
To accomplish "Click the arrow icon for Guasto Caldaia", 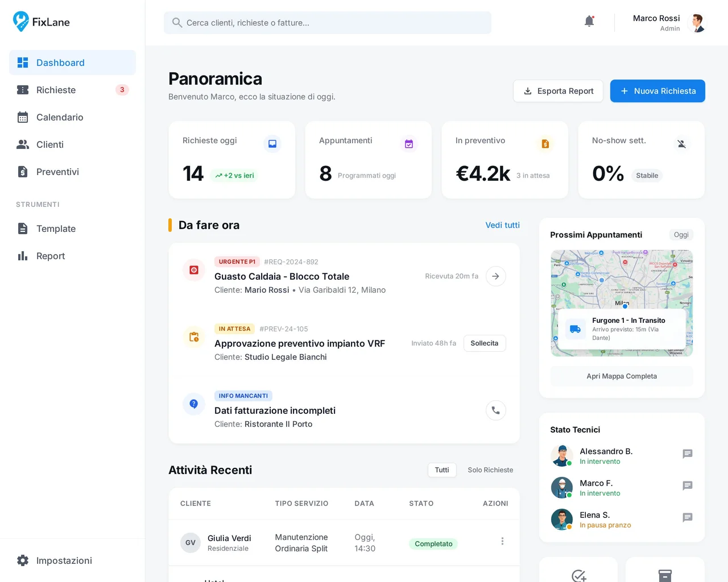I will click(495, 276).
